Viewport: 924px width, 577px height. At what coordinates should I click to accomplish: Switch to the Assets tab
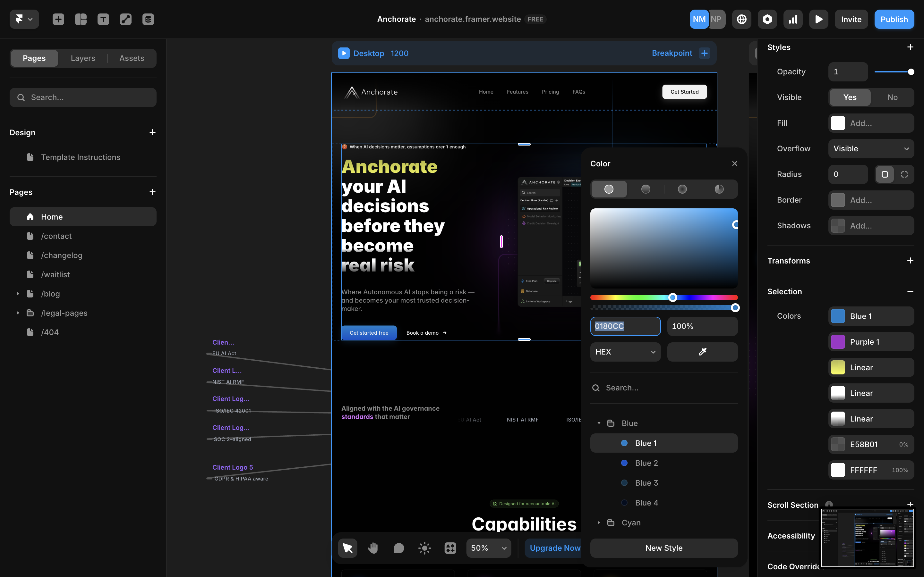coord(132,58)
